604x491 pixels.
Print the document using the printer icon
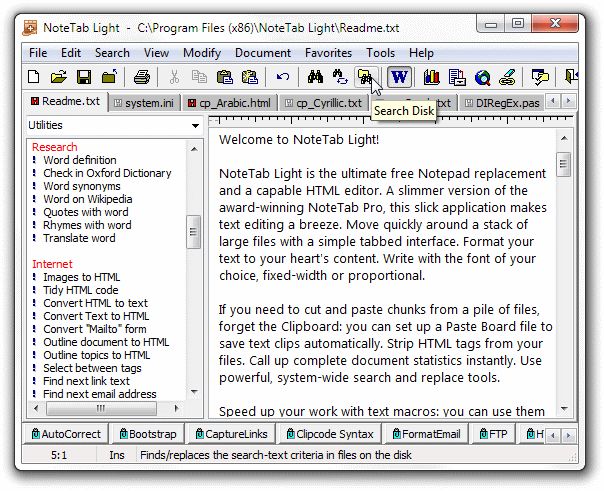pyautogui.click(x=141, y=77)
